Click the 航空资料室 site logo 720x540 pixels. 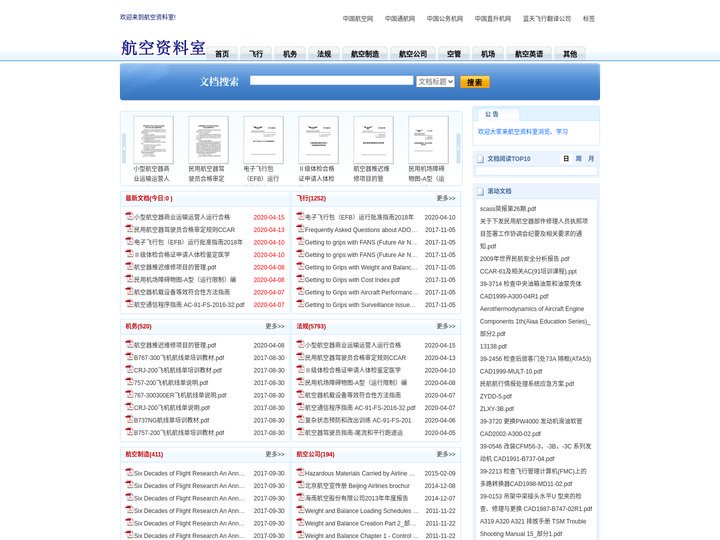163,47
